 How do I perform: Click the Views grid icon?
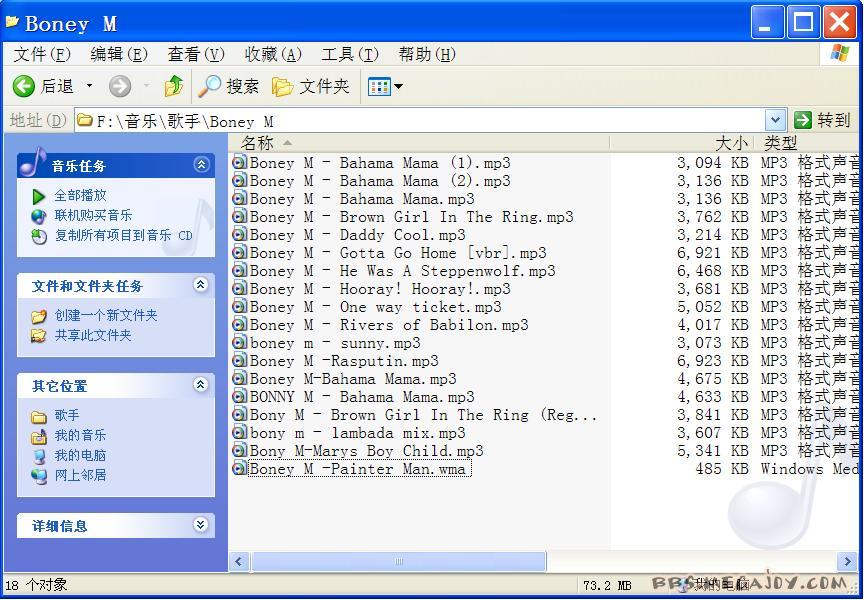click(x=379, y=87)
